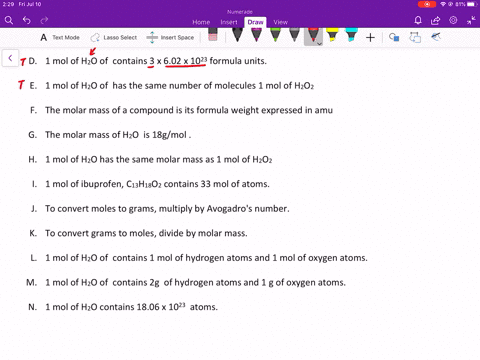The width and height of the screenshot is (480, 360).
Task: Toggle Text Mode
Action: [60, 37]
